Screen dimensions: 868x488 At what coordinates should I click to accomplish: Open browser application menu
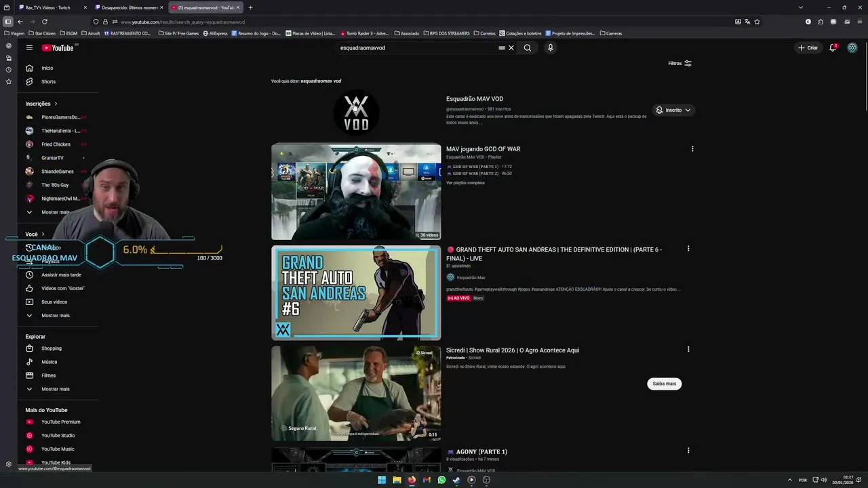tap(860, 22)
